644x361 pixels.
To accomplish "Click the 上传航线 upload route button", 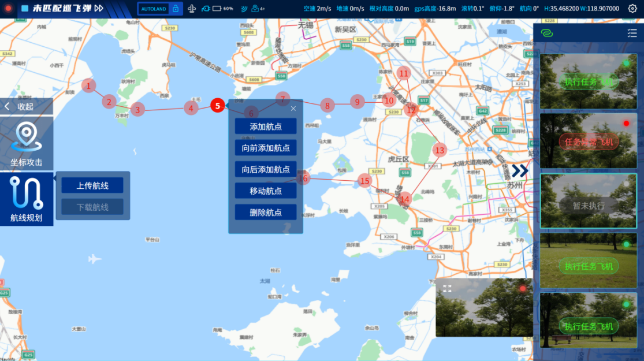I will (x=92, y=185).
